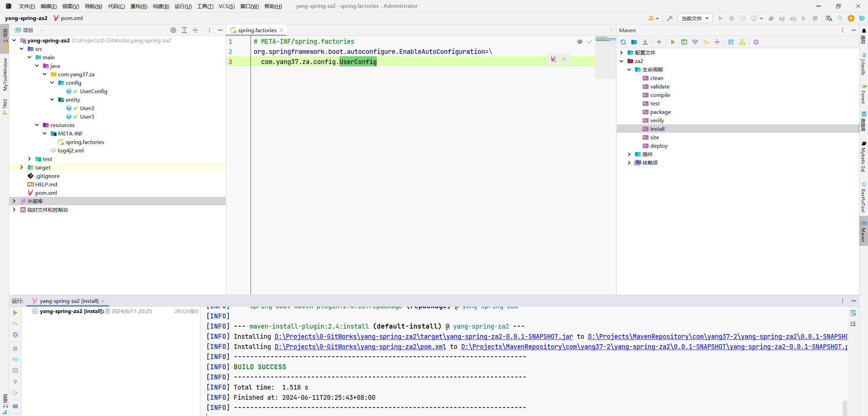Reload all Maven projects

623,42
